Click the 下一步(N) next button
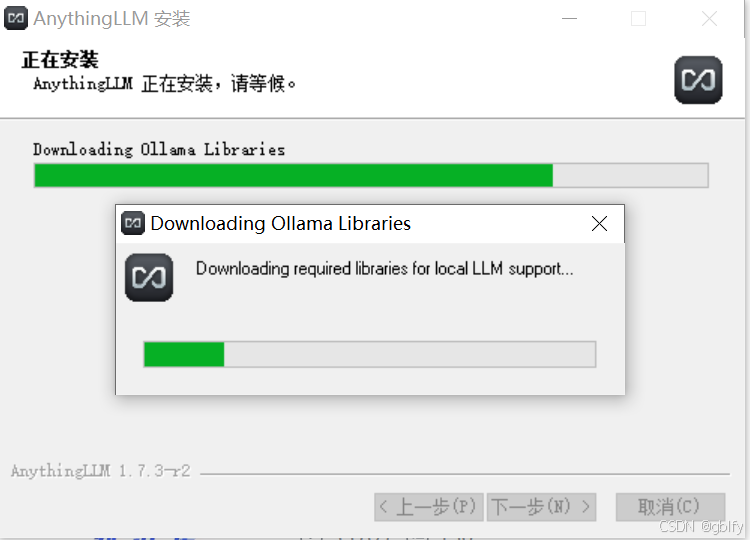 541,507
